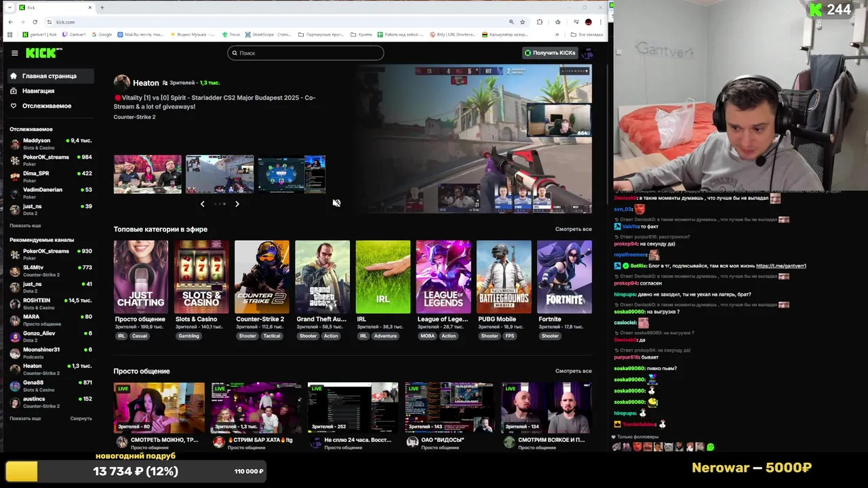Click the green KICK logo

(43, 53)
